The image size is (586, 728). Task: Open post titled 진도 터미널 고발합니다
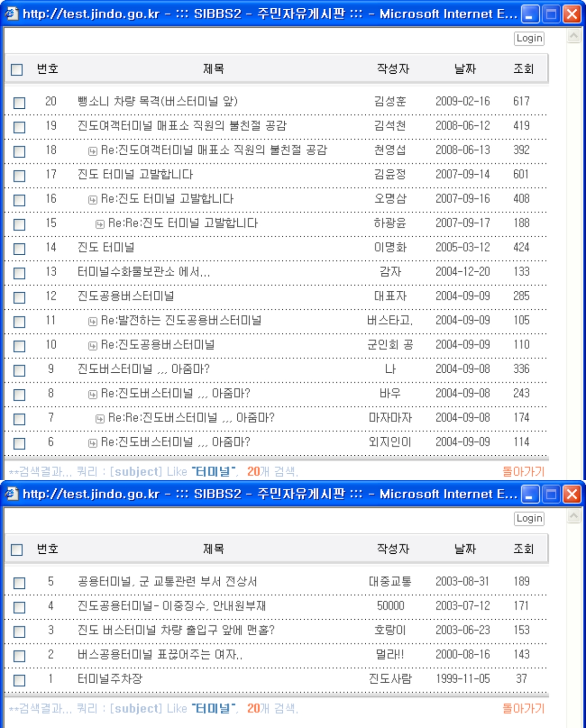[135, 175]
